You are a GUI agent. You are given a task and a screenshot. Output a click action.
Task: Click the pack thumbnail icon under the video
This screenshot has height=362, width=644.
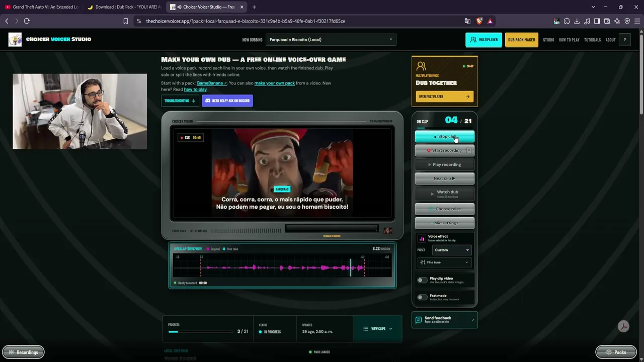pos(387,231)
